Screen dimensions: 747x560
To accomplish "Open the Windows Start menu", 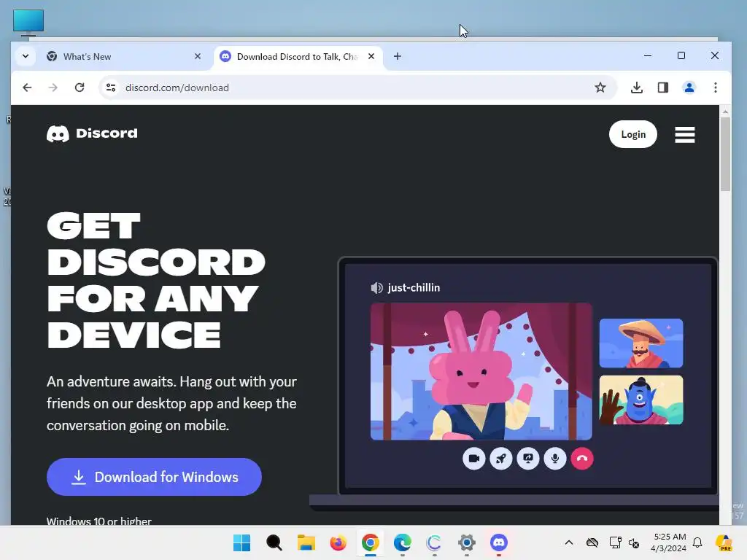I will [241, 542].
